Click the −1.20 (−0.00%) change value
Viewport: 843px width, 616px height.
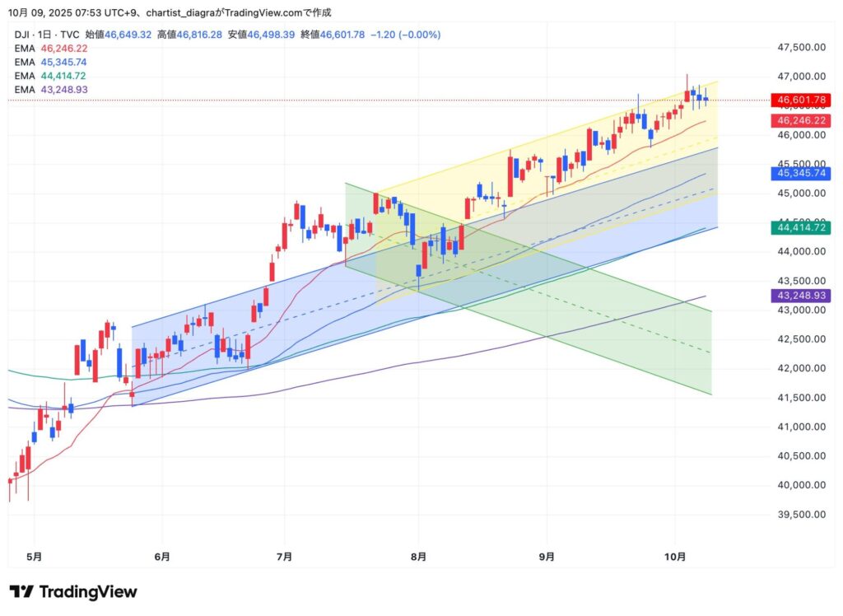405,35
